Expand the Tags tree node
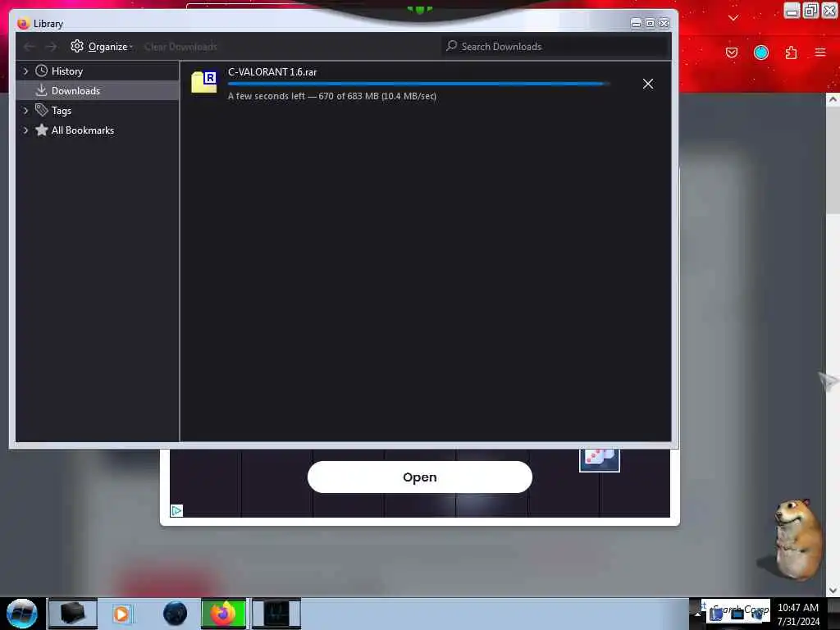This screenshot has height=630, width=840. (25, 111)
